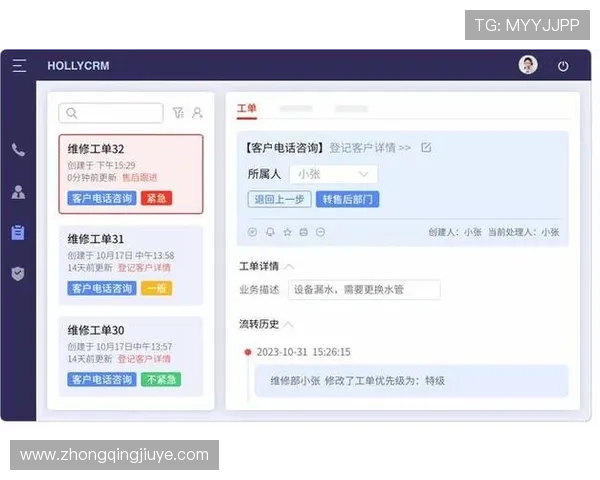Screen dimensions: 600x480
Task: Open the phone section in sidebar
Action: [x=18, y=150]
